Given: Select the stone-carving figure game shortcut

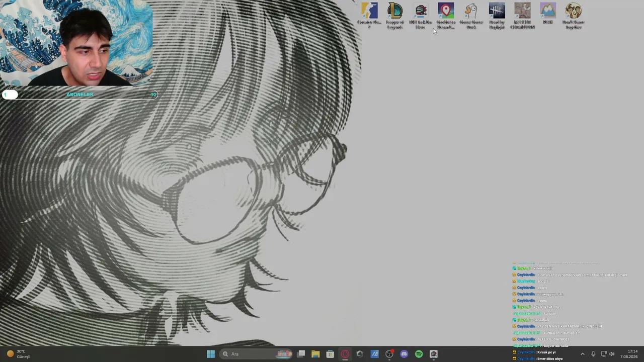Looking at the screenshot, I should tap(522, 16).
